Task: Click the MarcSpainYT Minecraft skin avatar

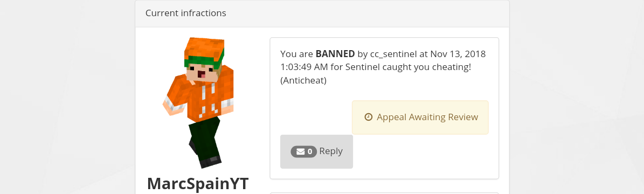Action: point(198,102)
